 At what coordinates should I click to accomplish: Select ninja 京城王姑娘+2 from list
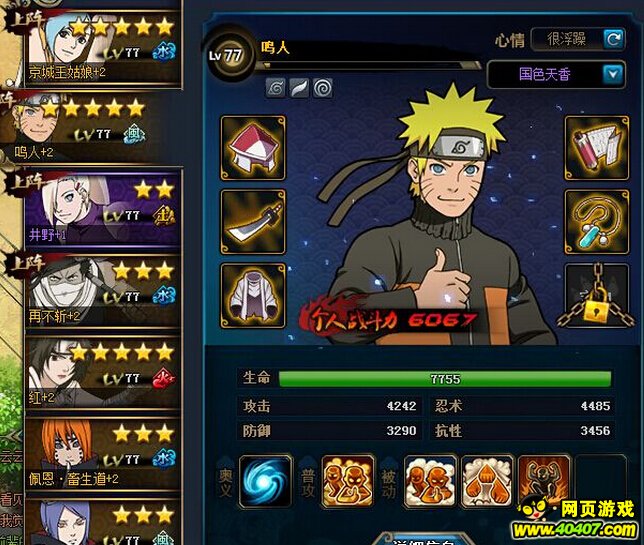(x=104, y=48)
